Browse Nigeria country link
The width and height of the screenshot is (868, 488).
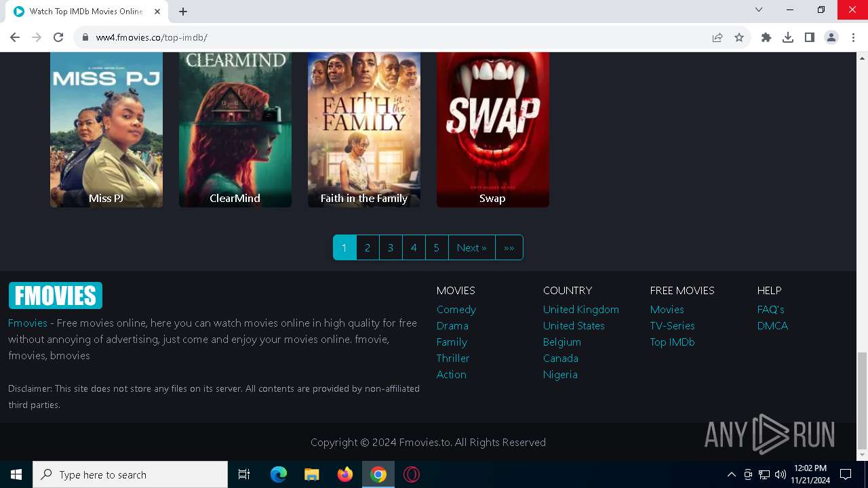pyautogui.click(x=560, y=374)
